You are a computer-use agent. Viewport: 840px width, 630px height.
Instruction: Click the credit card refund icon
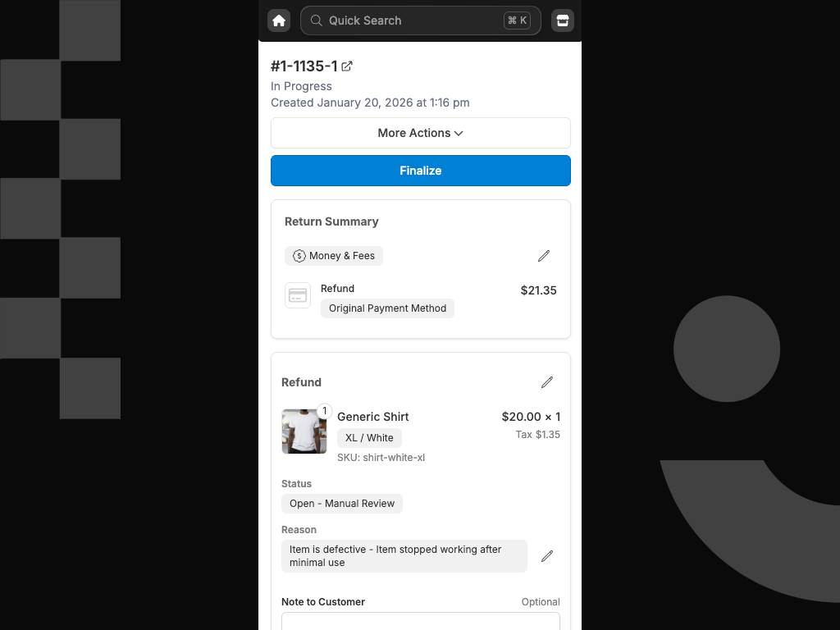(298, 295)
